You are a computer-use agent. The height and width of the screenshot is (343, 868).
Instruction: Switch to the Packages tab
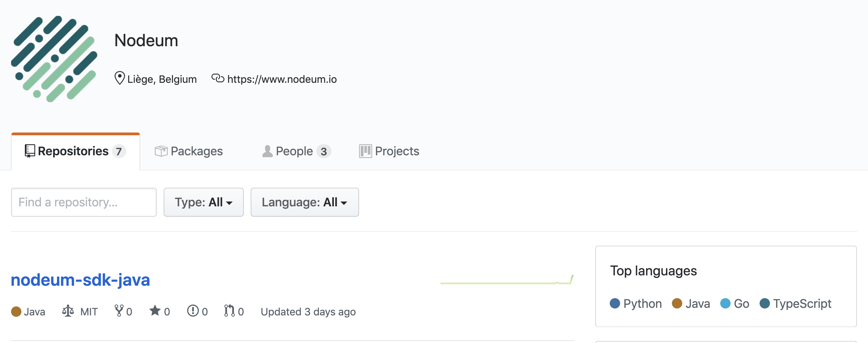(196, 151)
